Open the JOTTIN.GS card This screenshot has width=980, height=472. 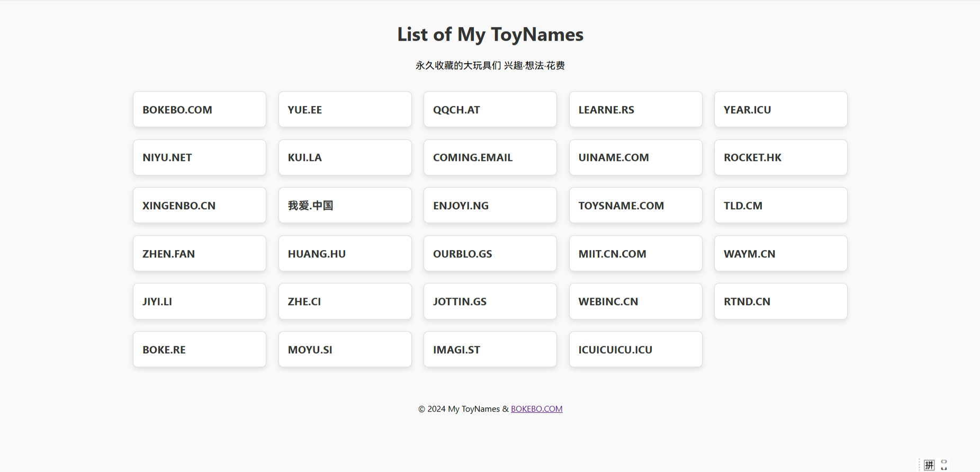click(x=490, y=301)
